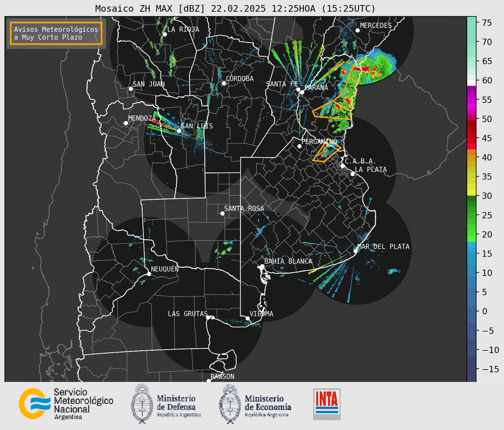Click the SANTA ROSA city label
The height and width of the screenshot is (430, 504).
pos(244,208)
